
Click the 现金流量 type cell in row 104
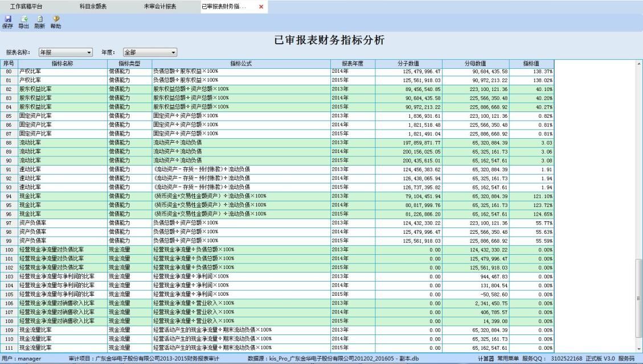pyautogui.click(x=129, y=286)
